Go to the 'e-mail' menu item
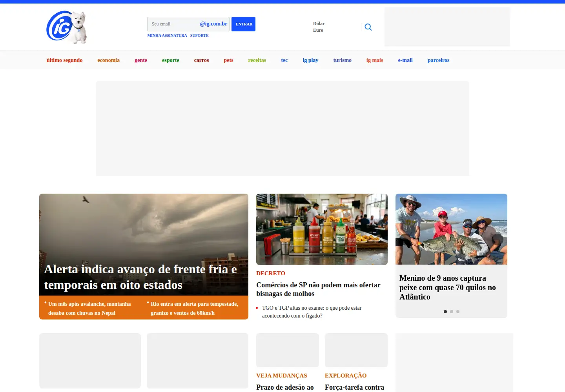This screenshot has height=392, width=565. [x=405, y=60]
